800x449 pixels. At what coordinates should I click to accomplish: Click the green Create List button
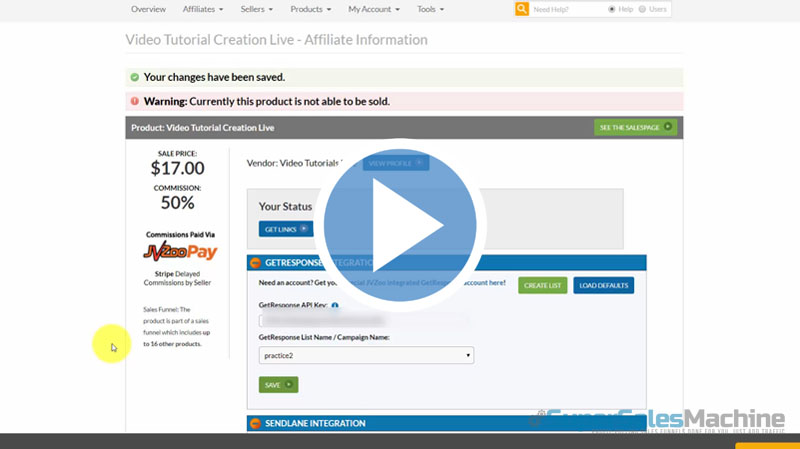click(543, 285)
